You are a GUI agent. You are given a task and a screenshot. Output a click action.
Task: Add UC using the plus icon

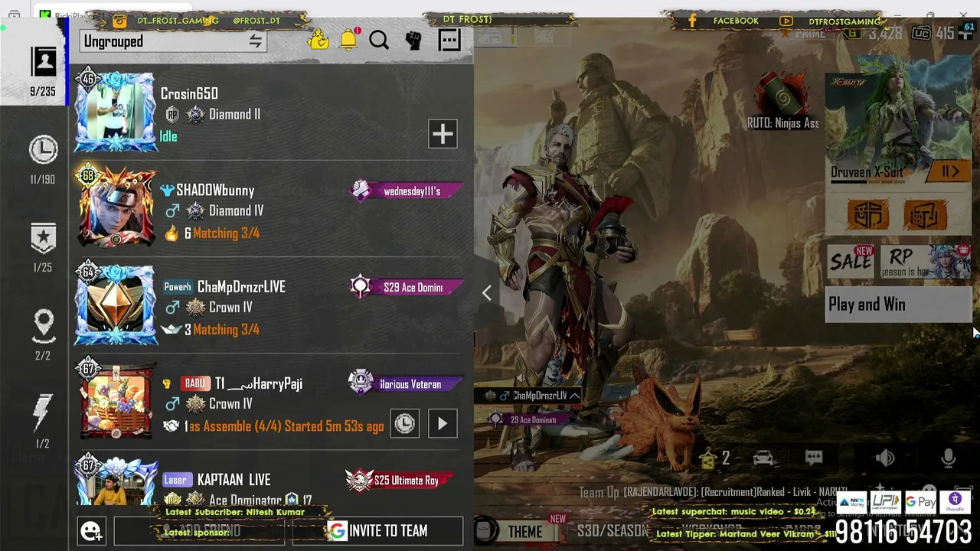coord(965,33)
